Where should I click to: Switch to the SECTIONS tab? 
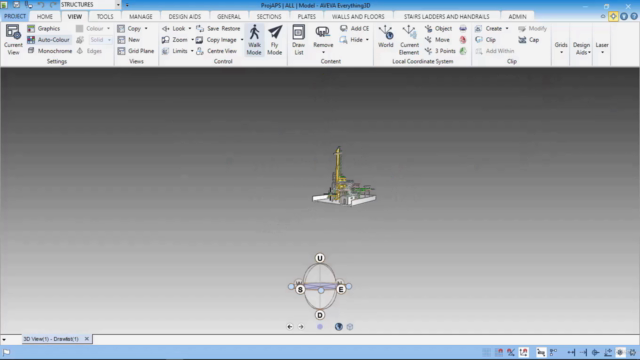(x=269, y=16)
